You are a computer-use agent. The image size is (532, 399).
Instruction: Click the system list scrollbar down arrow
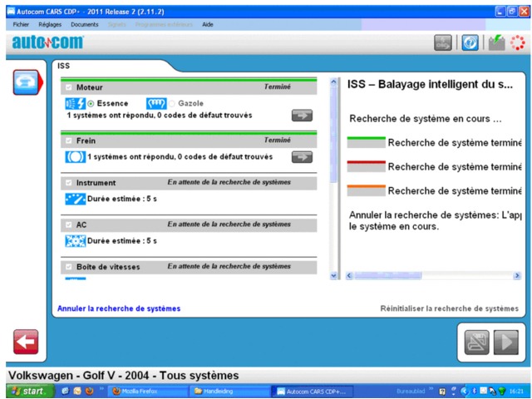click(333, 275)
